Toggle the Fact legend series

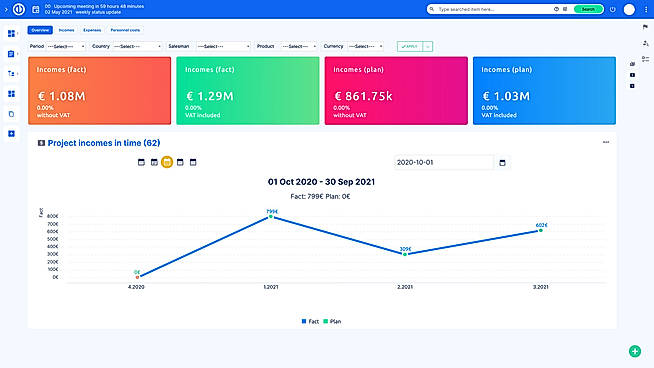pyautogui.click(x=310, y=321)
